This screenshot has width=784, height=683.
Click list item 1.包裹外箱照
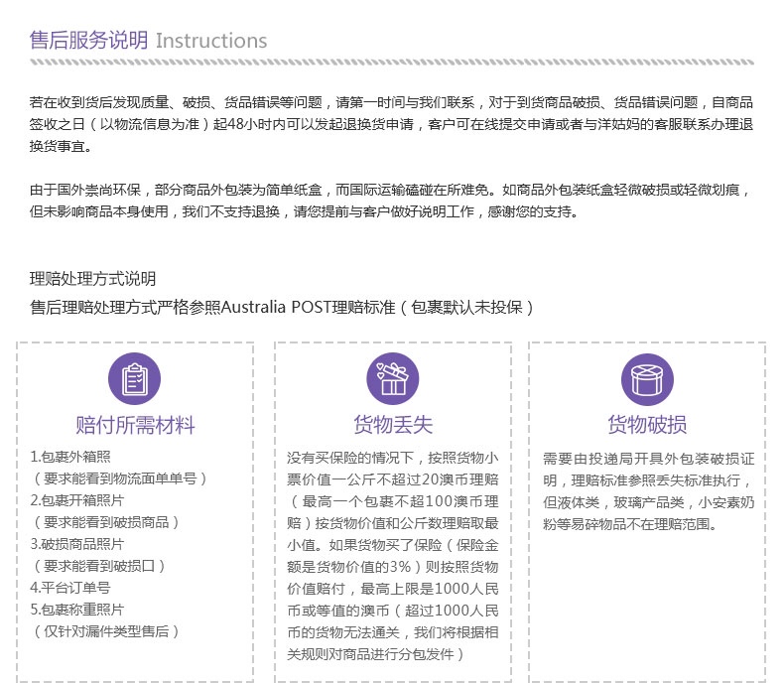[70, 457]
